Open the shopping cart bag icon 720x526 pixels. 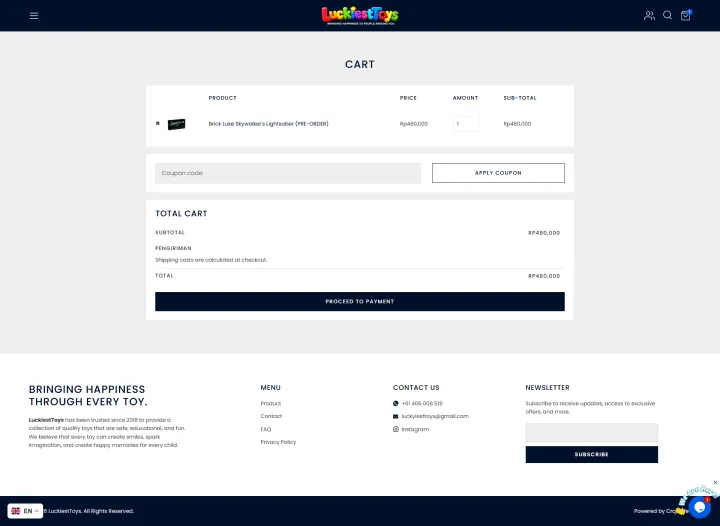point(686,15)
